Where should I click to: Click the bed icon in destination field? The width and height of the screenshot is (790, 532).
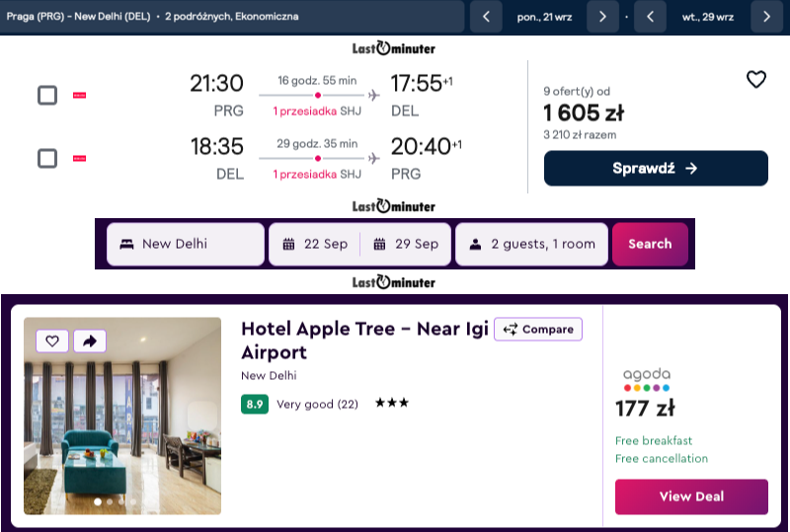(x=127, y=245)
